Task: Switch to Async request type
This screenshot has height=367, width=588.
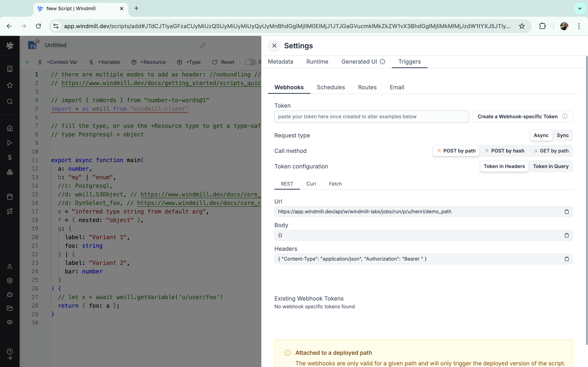Action: click(541, 135)
